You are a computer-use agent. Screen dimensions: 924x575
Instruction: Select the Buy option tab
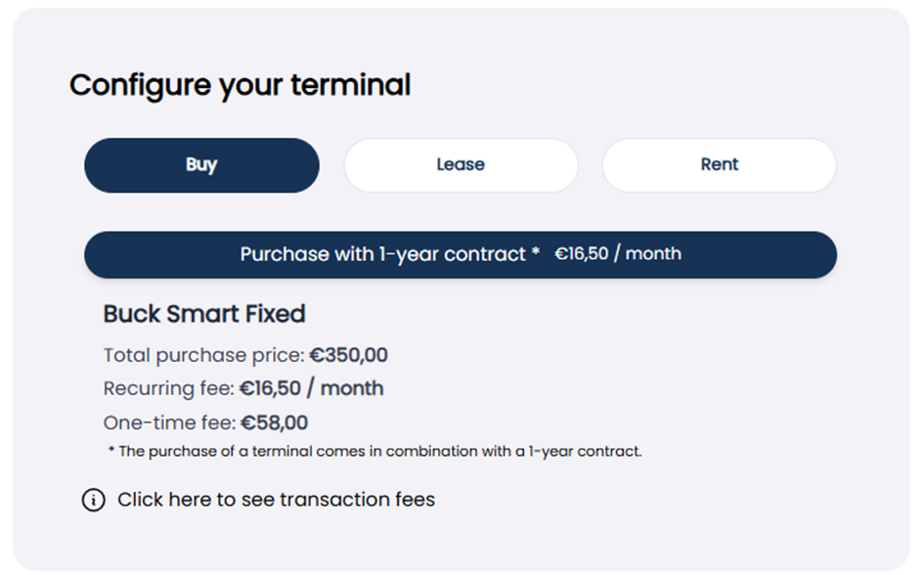click(202, 165)
